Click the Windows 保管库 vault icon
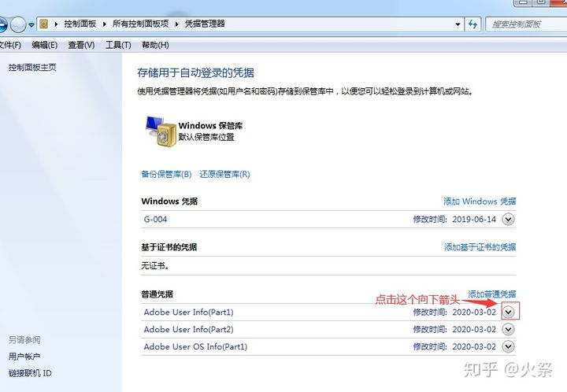This screenshot has width=567, height=392. [x=161, y=131]
